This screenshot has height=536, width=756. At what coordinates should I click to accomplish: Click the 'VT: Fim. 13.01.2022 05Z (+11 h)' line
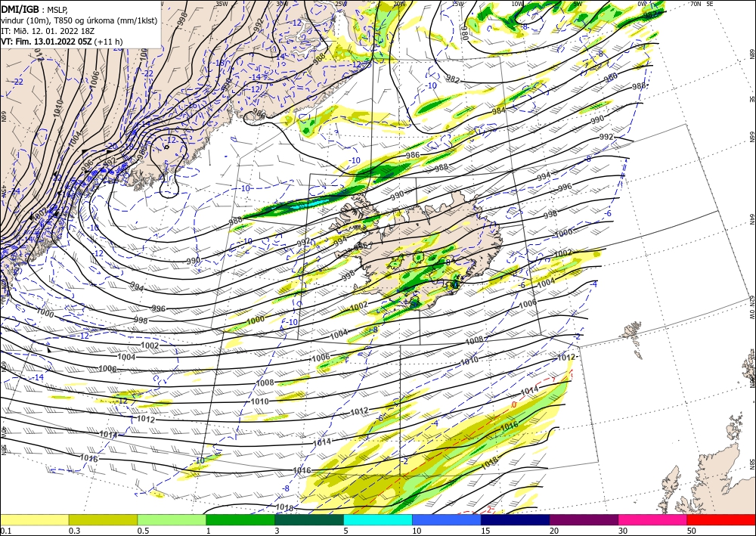click(62, 42)
